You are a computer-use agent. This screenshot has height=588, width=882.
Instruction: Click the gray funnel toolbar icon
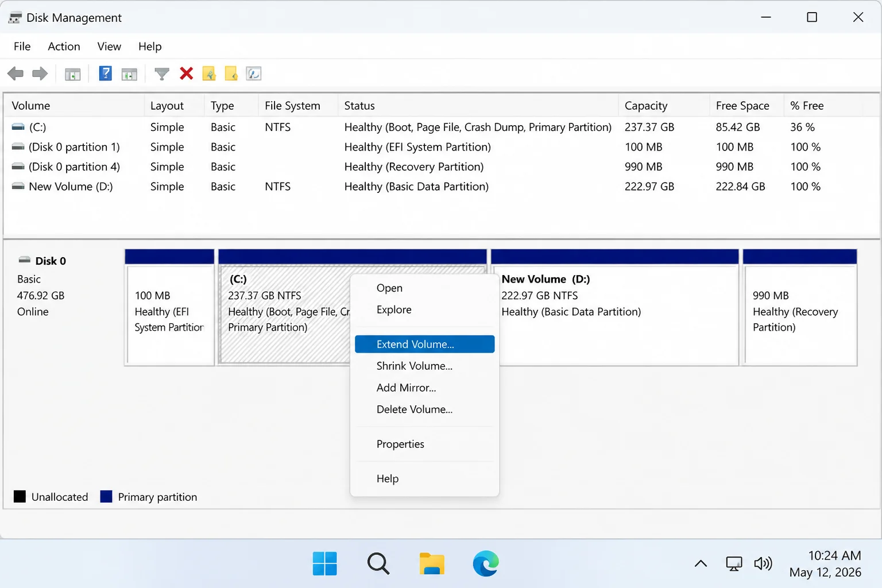(x=162, y=73)
